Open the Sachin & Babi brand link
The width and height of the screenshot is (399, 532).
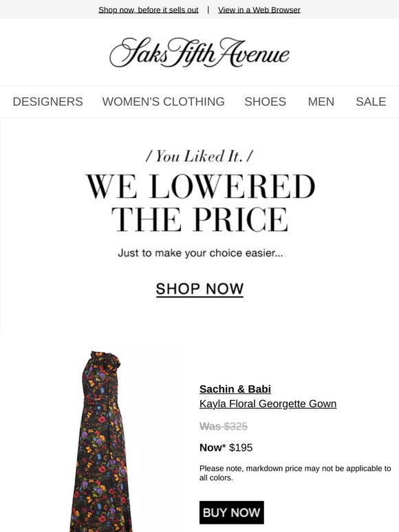[235, 389]
